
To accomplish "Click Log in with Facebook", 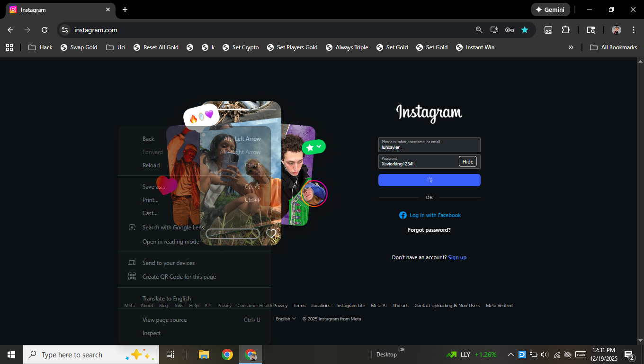I will (430, 215).
